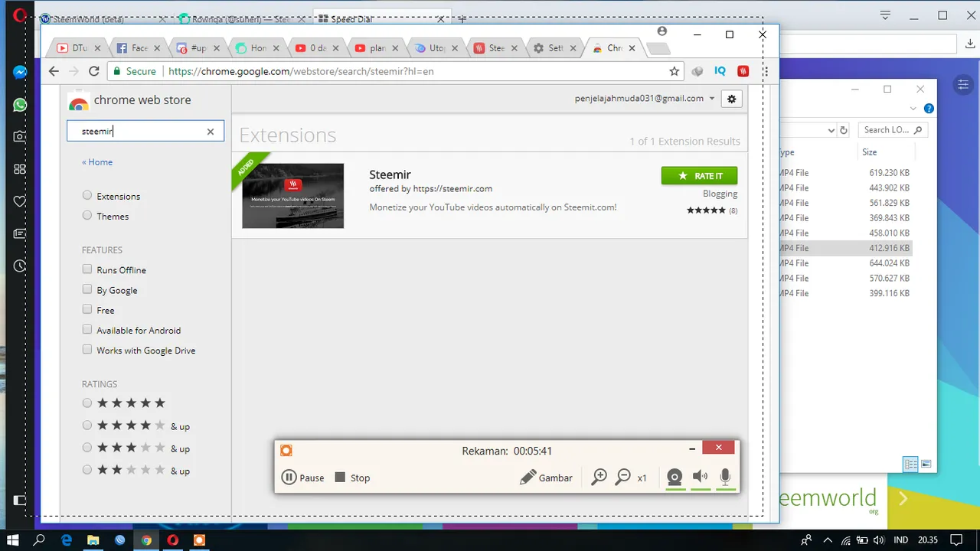Screen dimensions: 980x551
Task: Stop the screen recording
Action: 352,478
